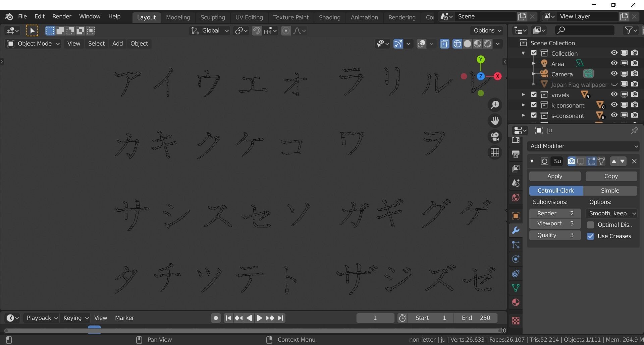Click the Apply button on the modifier

pyautogui.click(x=554, y=176)
